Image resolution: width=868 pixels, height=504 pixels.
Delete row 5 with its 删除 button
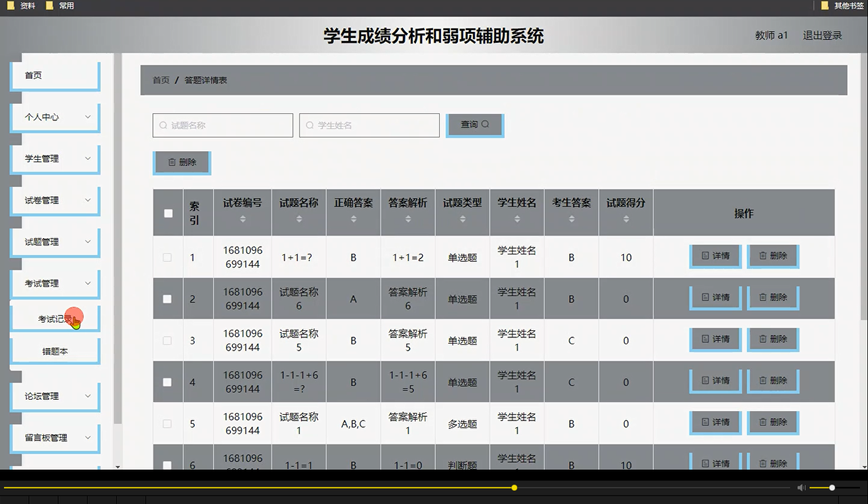pyautogui.click(x=773, y=422)
